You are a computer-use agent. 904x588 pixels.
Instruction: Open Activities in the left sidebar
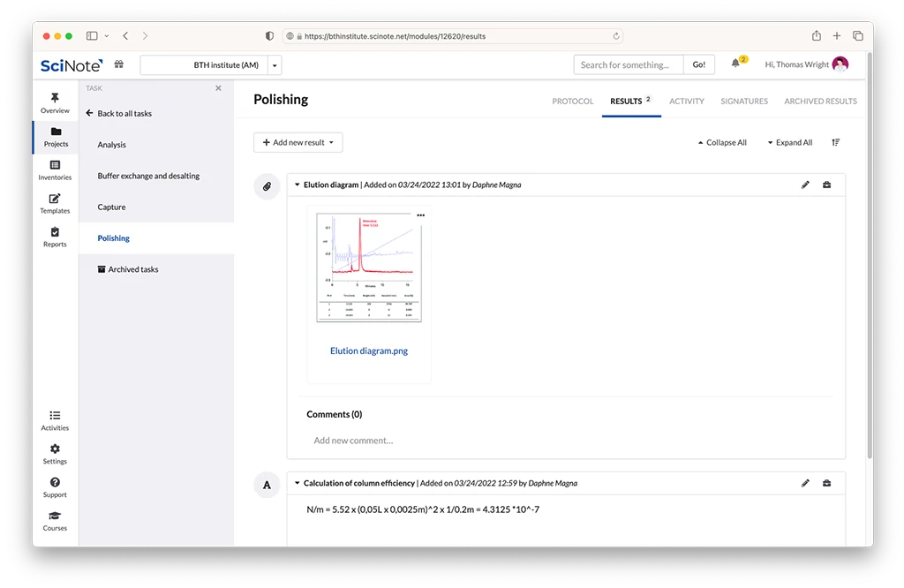55,420
